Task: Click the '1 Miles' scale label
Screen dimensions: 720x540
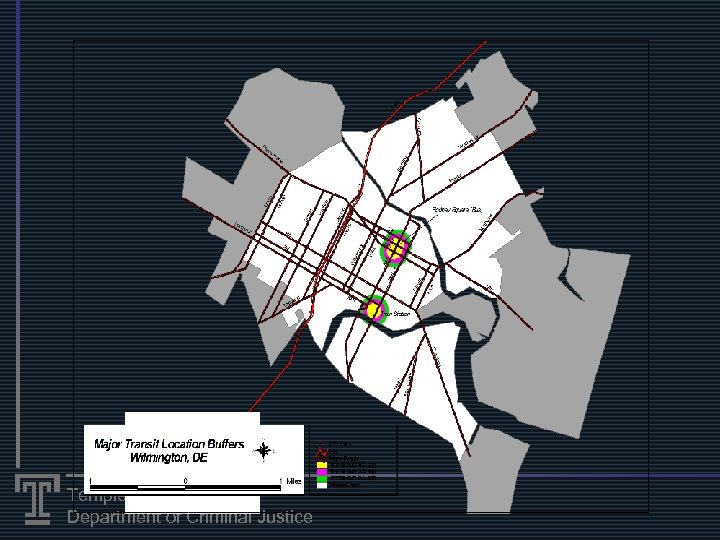Action: pos(290,481)
